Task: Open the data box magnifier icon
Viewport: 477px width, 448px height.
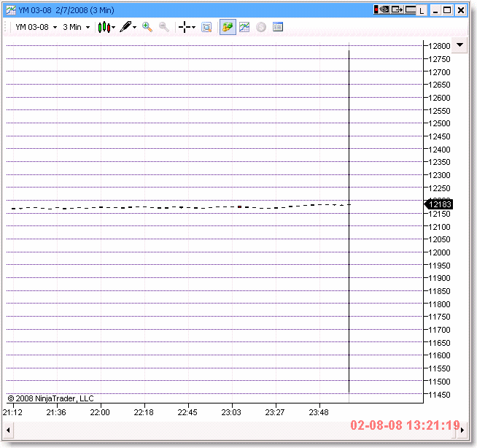Action: coord(206,28)
